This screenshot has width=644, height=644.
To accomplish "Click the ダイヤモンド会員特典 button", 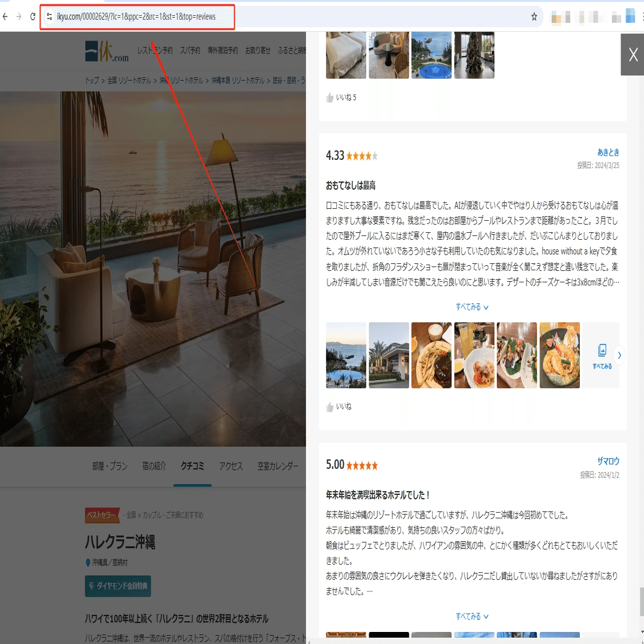I will coord(118,586).
